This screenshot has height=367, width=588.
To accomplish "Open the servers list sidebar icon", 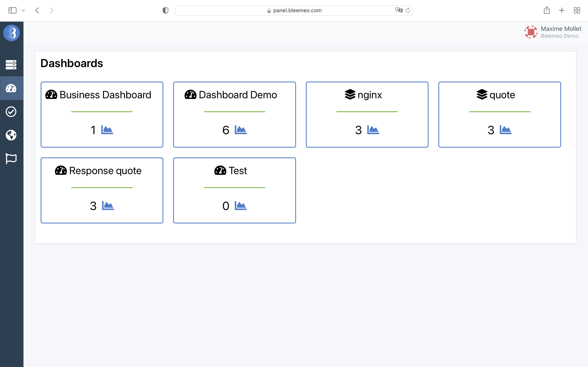I will coord(11,65).
